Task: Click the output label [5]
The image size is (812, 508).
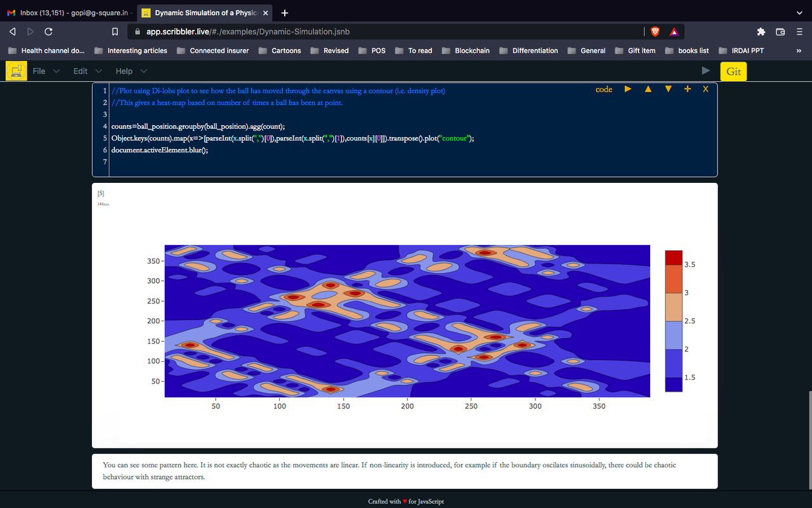Action: (x=100, y=193)
